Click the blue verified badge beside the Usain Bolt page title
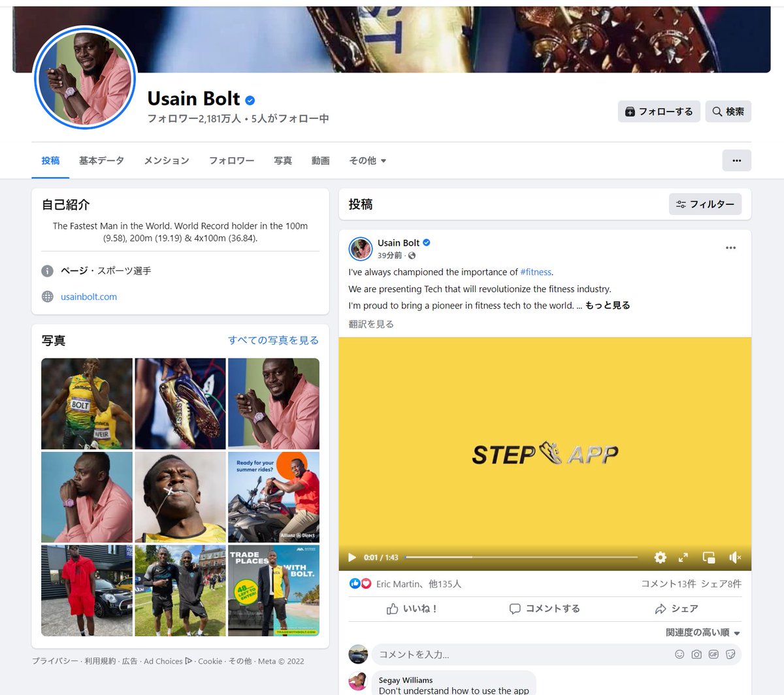The height and width of the screenshot is (695, 784). [x=250, y=100]
